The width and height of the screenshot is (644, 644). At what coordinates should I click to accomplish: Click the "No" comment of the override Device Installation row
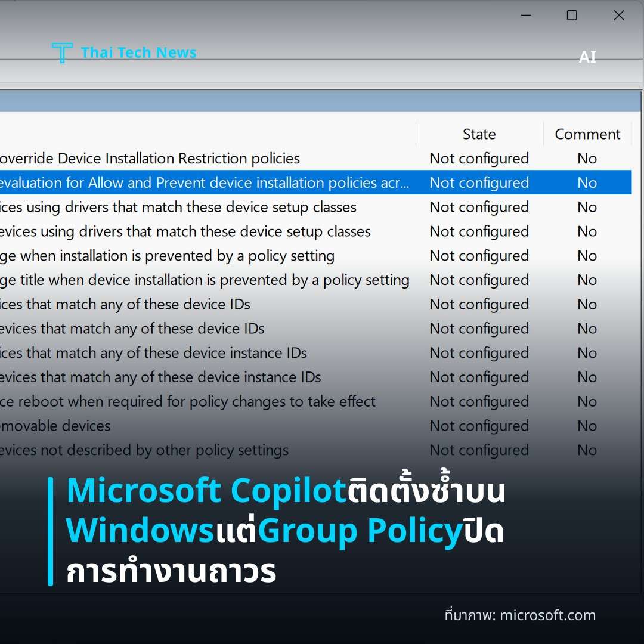tap(587, 159)
